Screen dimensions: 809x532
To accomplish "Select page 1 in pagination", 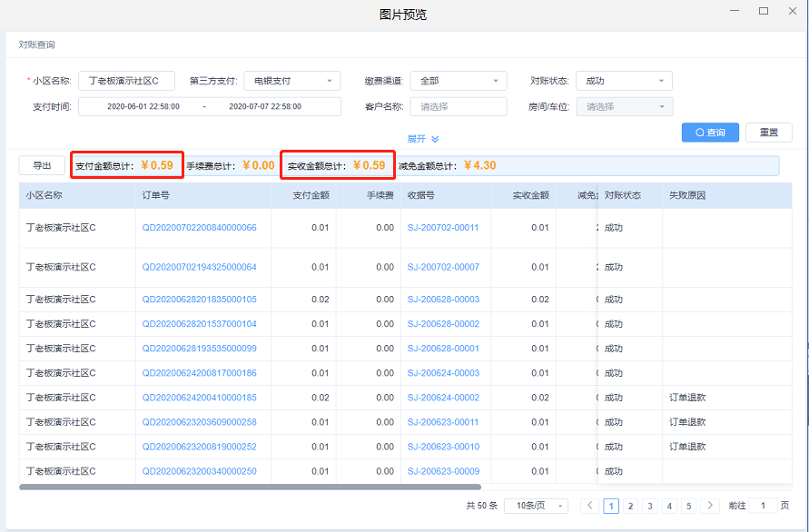I will click(611, 506).
